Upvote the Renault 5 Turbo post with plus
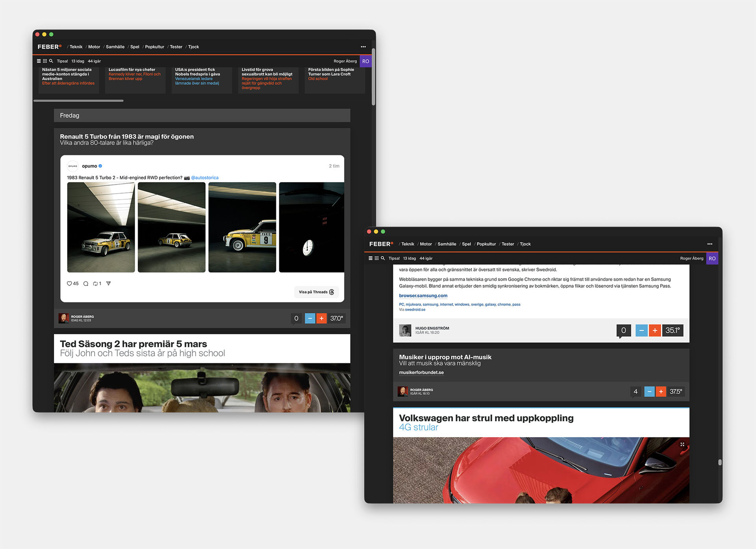This screenshot has width=756, height=549. (321, 318)
